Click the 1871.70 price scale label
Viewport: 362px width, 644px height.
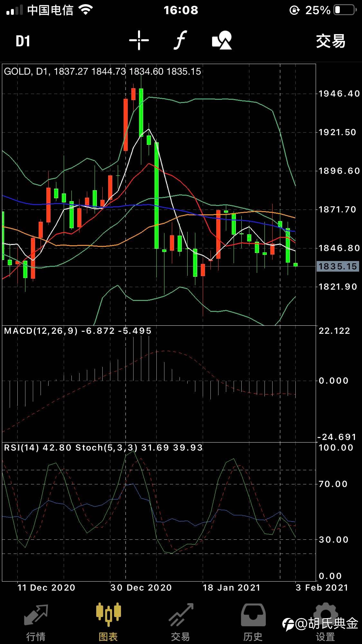337,210
